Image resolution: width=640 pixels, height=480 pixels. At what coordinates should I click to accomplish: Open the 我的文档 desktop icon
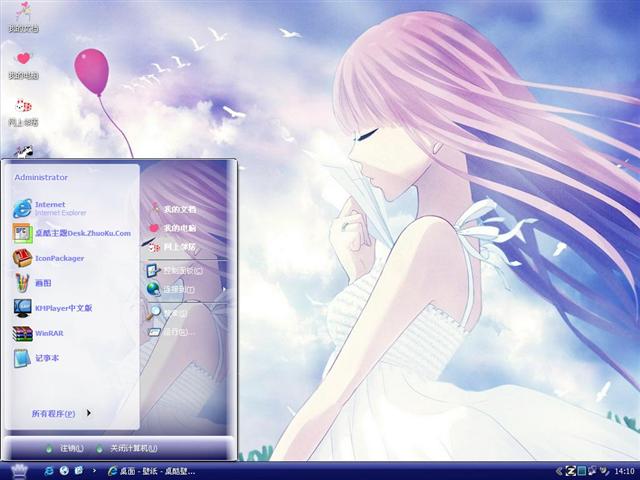click(23, 17)
